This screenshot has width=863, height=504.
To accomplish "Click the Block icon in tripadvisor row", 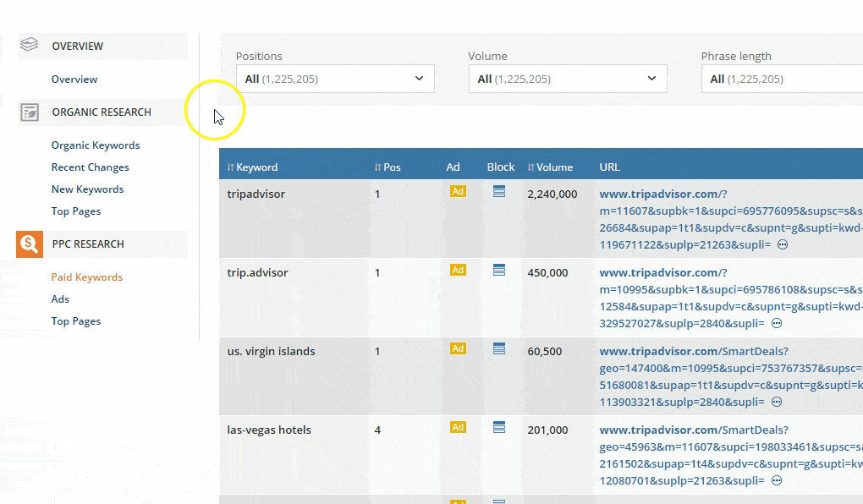I will [499, 191].
